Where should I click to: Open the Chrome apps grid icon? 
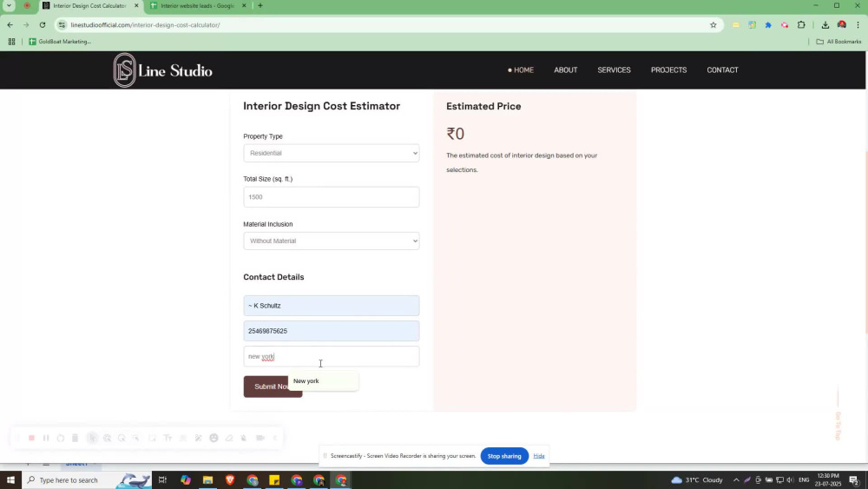pos(11,42)
